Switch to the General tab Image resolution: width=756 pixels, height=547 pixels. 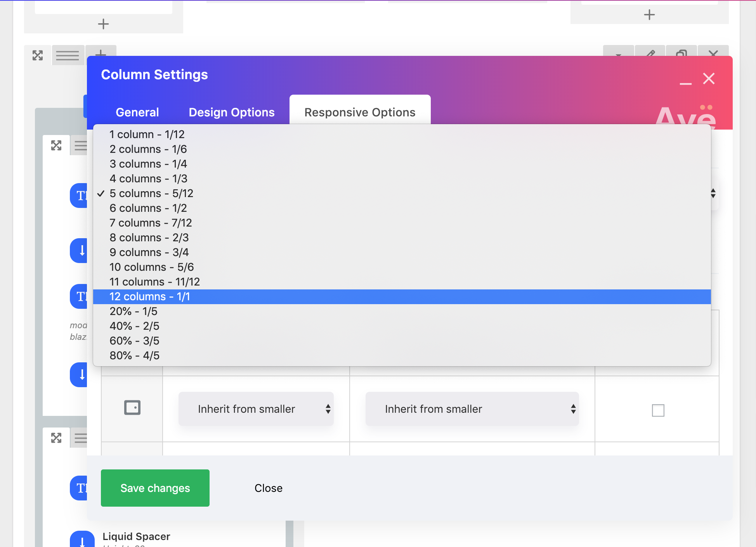point(137,113)
